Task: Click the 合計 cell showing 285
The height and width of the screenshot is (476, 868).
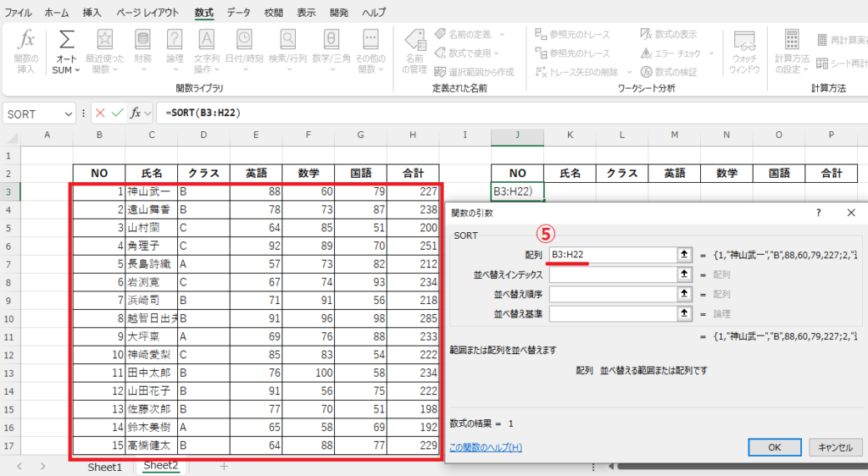Action: point(413,318)
